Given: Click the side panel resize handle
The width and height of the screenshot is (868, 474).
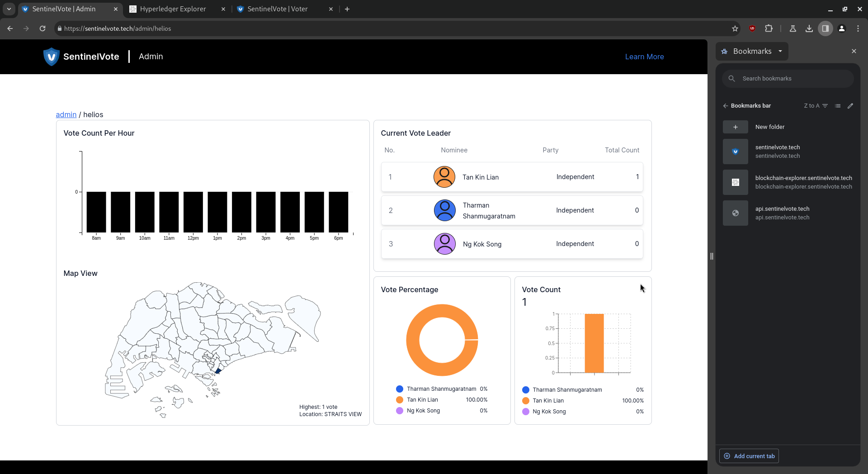Looking at the screenshot, I should pos(712,256).
